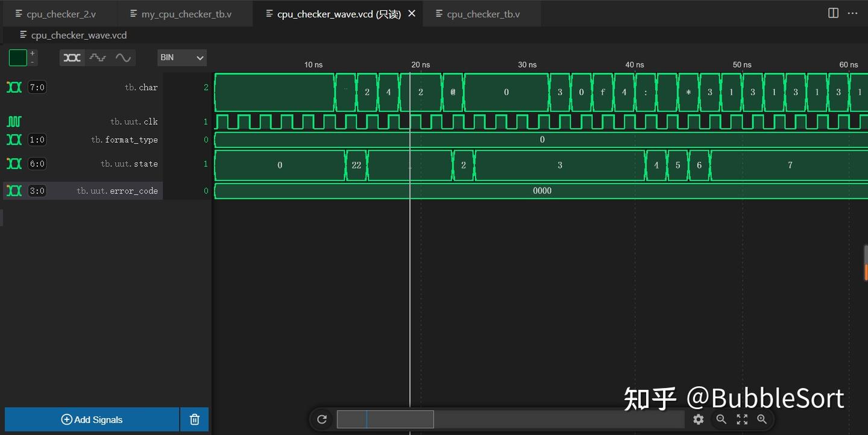The width and height of the screenshot is (868, 435).
Task: Reload the waveform with the refresh icon
Action: [x=322, y=419]
